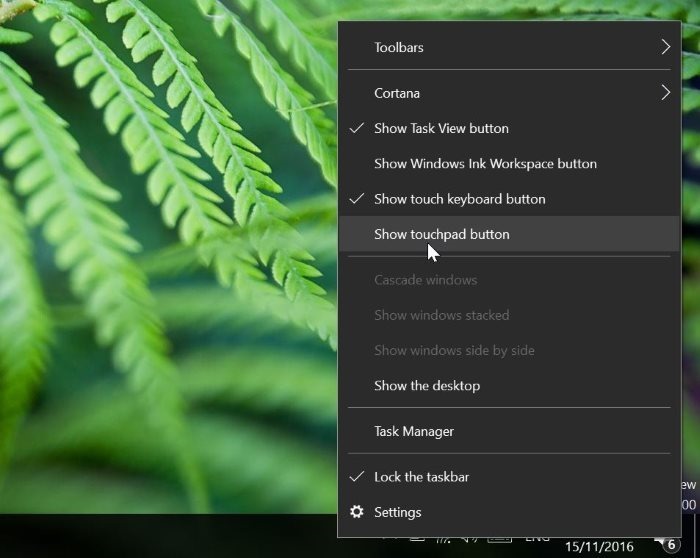Turn off Show touch keyboard button
This screenshot has height=558, width=700.
459,199
